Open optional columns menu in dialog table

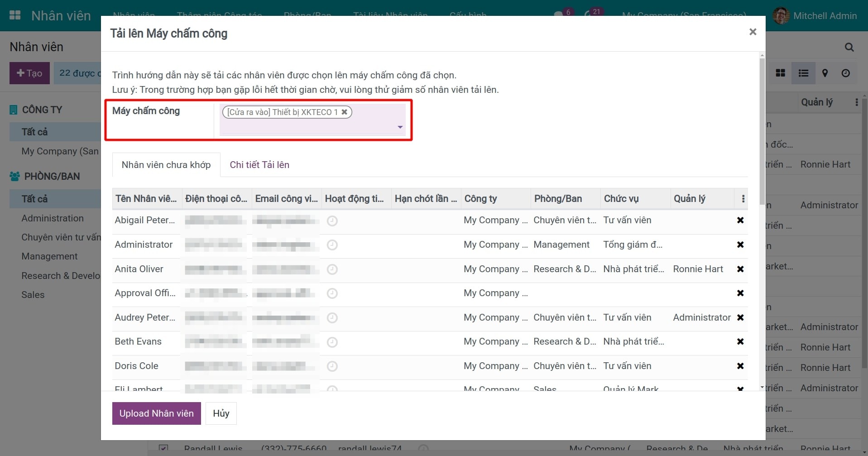coord(743,199)
